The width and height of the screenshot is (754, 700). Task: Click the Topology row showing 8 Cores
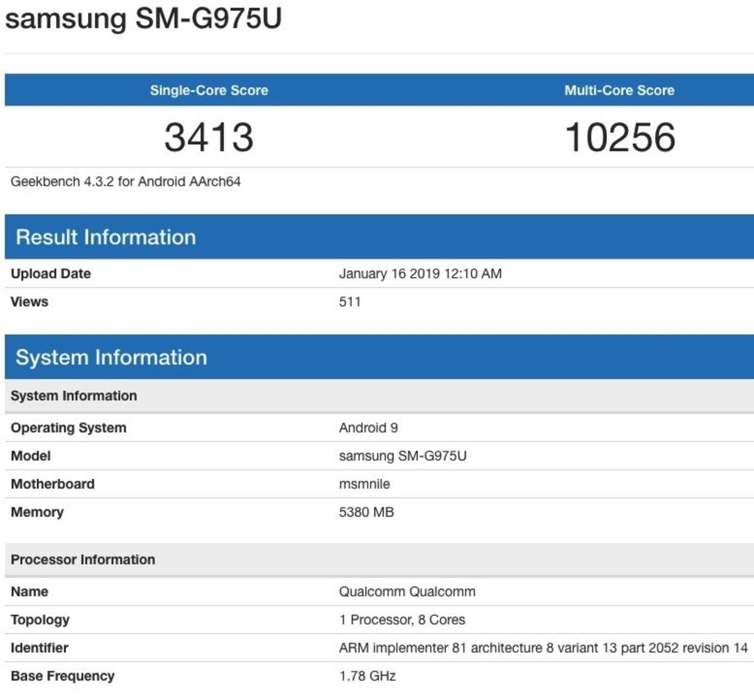click(x=403, y=619)
